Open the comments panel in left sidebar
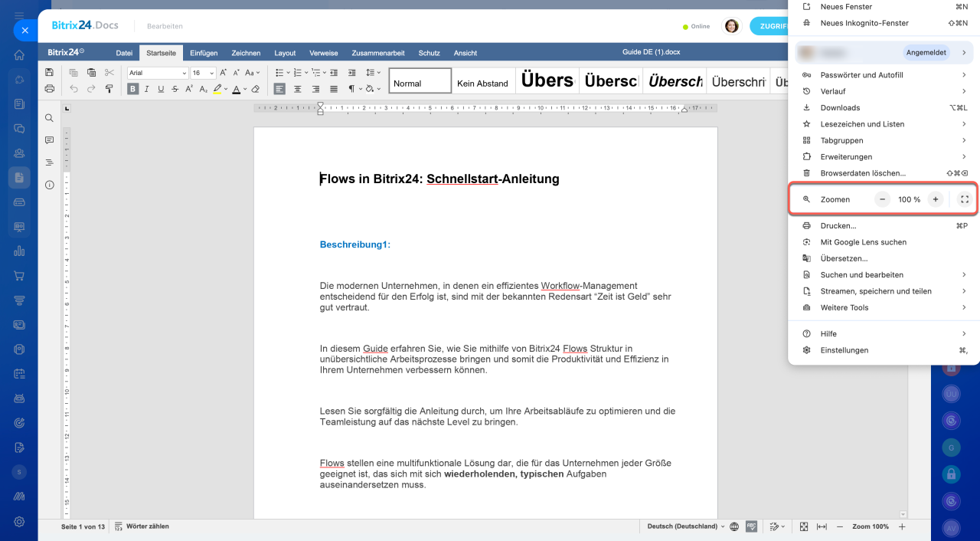 (x=49, y=140)
